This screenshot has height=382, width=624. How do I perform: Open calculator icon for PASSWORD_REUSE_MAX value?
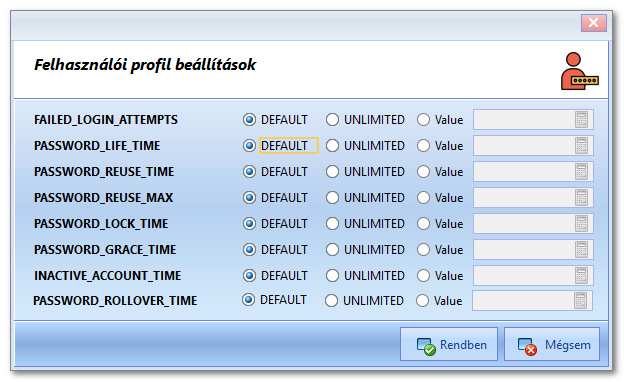581,197
